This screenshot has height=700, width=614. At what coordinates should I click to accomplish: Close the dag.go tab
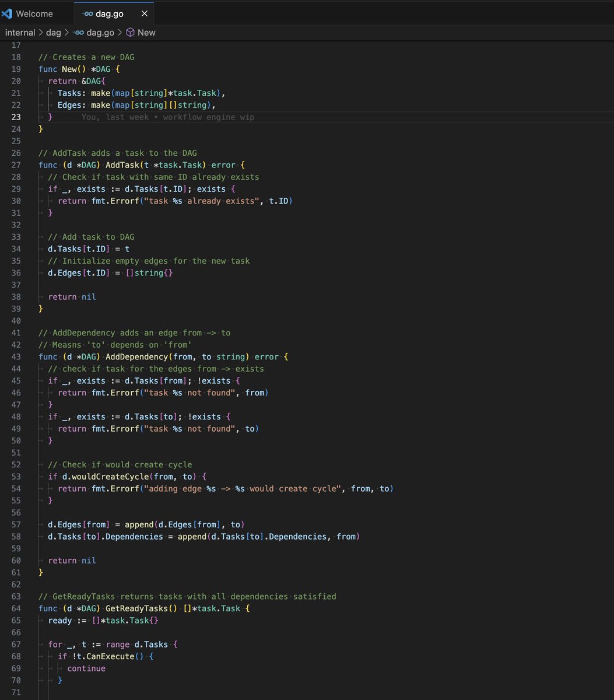click(145, 13)
